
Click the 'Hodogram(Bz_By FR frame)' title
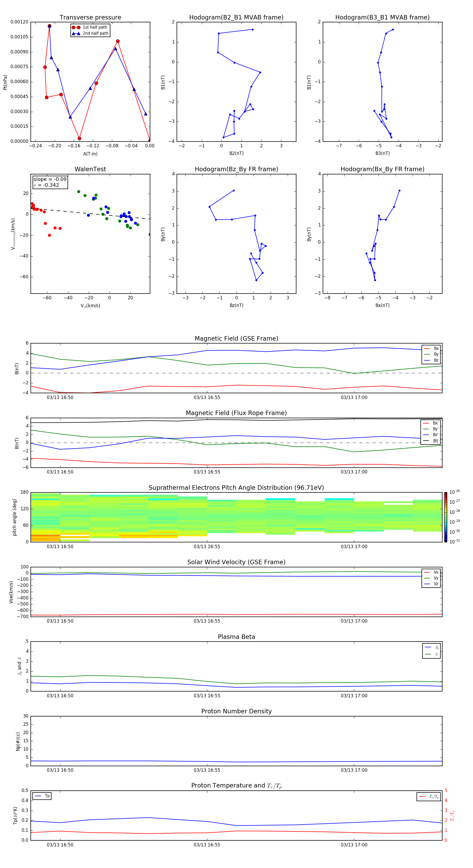236,169
